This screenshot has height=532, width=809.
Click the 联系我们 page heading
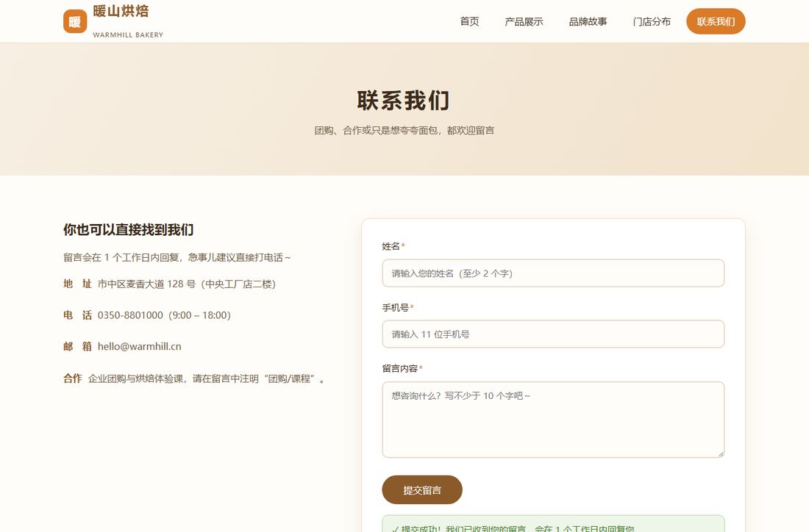tap(404, 101)
